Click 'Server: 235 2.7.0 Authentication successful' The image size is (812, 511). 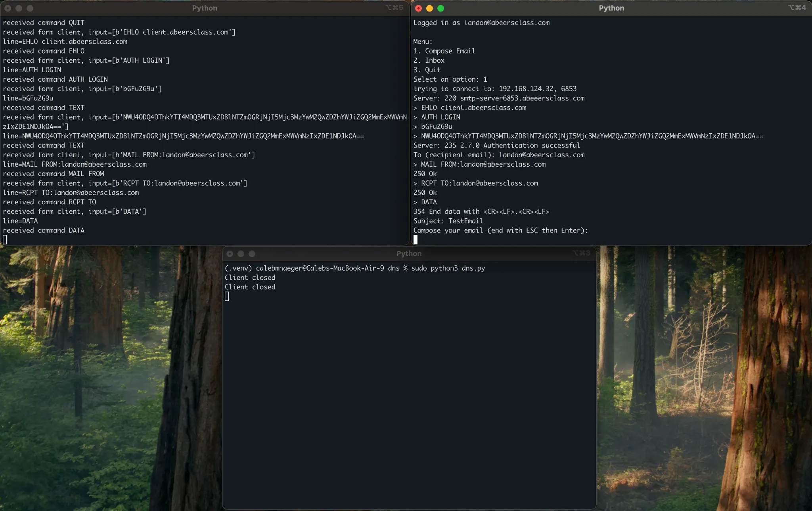pos(497,146)
